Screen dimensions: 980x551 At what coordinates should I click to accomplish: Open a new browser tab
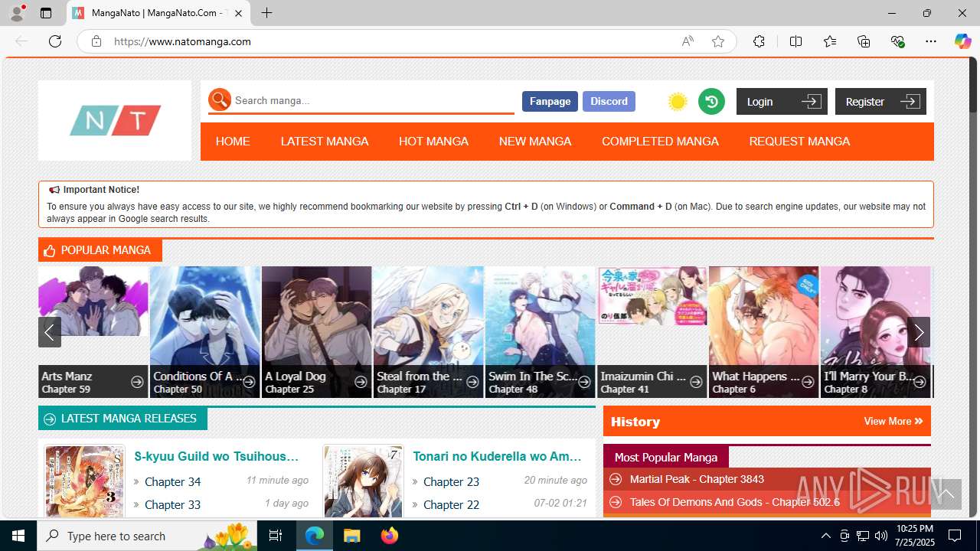[x=266, y=13]
